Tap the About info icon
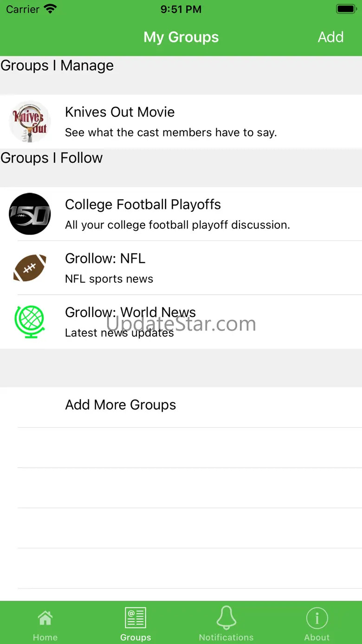 click(x=317, y=618)
